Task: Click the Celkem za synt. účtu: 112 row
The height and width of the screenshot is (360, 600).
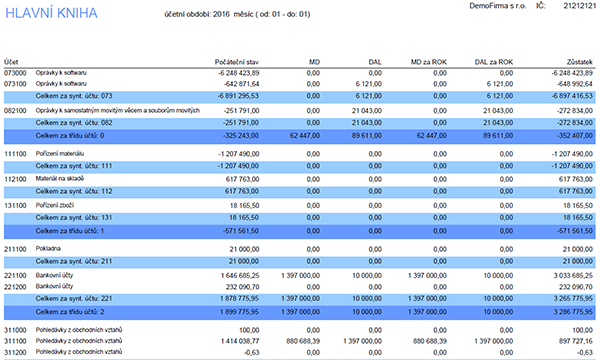Action: click(300, 192)
